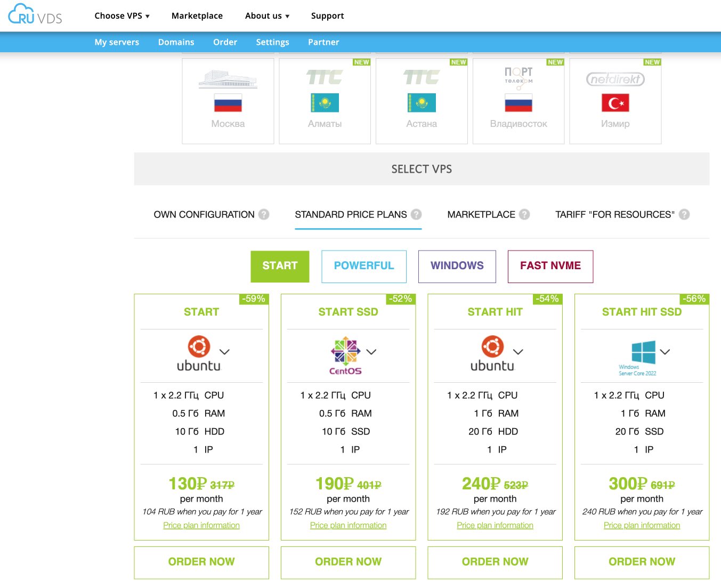
Task: Expand OS dropdown in START plan
Action: (x=225, y=352)
